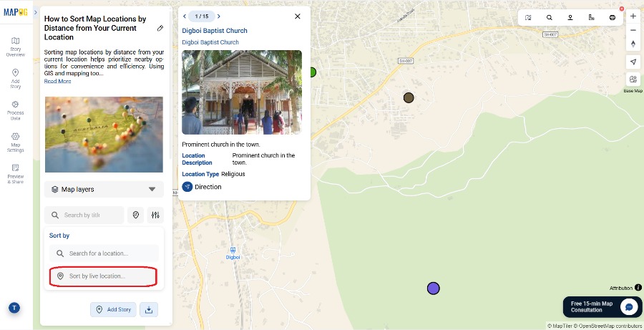644x330 pixels.
Task: Collapse the side panel with the arrow
Action: [36, 12]
